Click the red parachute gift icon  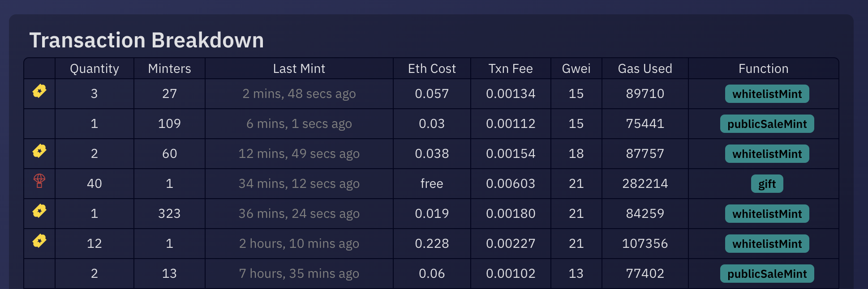point(39,181)
